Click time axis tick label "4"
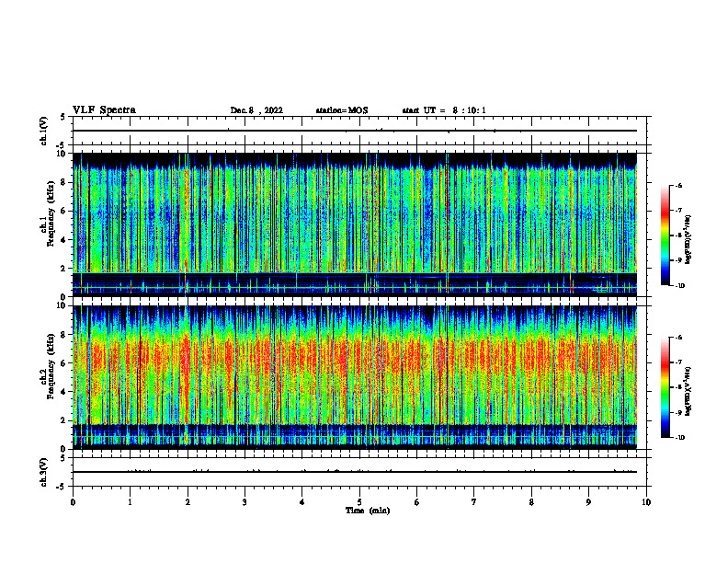 [302, 502]
